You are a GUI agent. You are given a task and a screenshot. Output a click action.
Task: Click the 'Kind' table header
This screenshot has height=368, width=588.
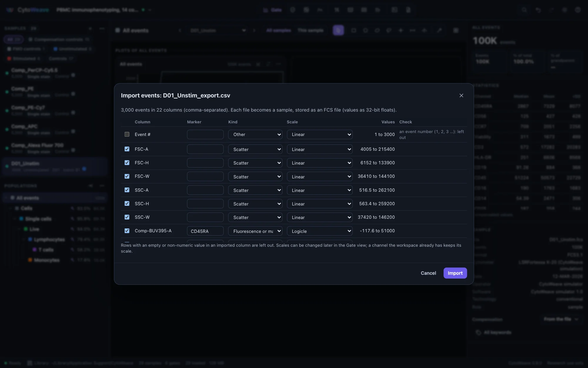[233, 122]
